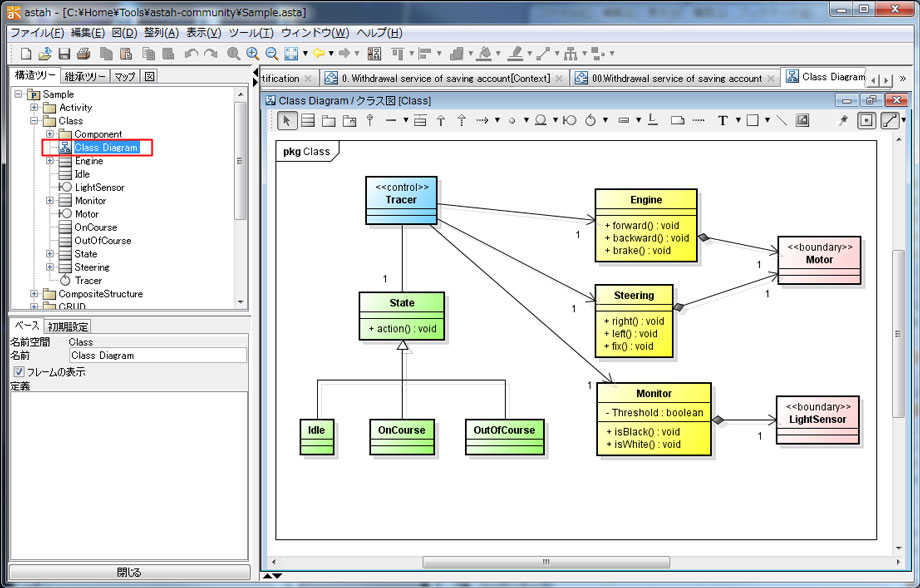Image resolution: width=920 pixels, height=588 pixels.
Task: Switch to the 継承ツリー tab
Action: (84, 76)
